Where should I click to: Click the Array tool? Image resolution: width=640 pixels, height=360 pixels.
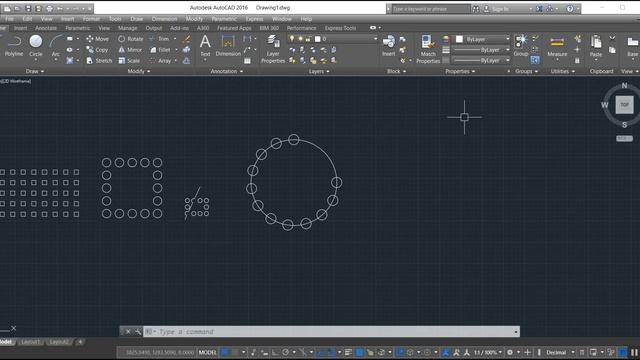coord(160,60)
